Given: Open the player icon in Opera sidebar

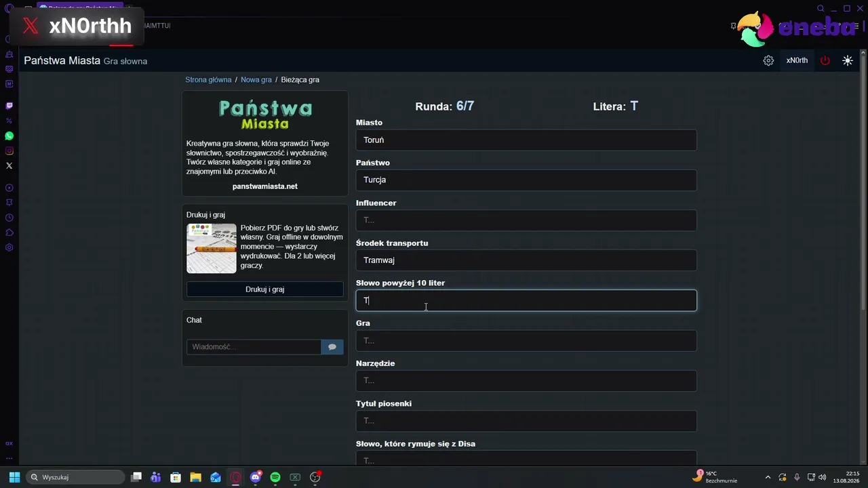Looking at the screenshot, I should point(9,188).
